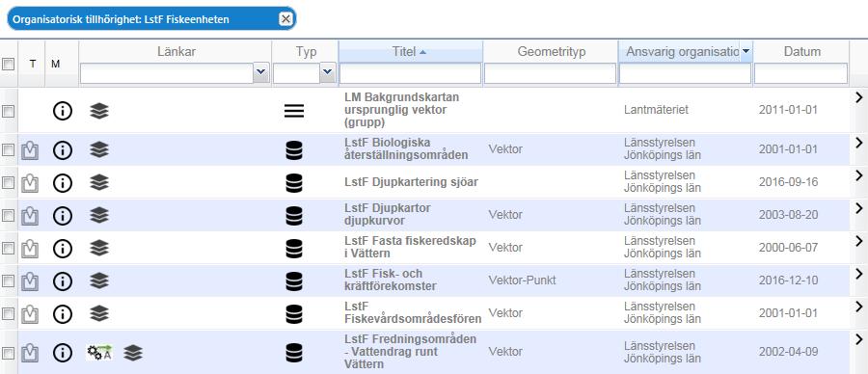Click the gears service icon in Fredningsområden row
This screenshot has height=374, width=868.
(x=99, y=353)
